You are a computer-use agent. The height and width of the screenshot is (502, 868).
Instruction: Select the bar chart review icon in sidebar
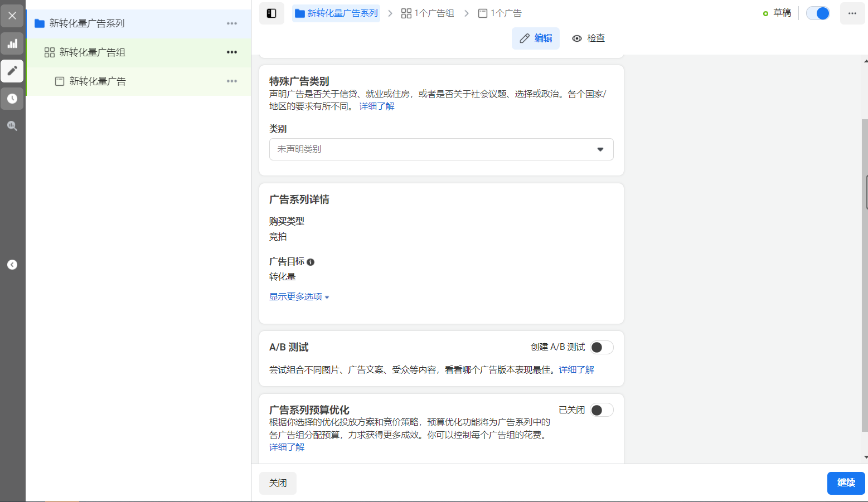click(12, 43)
